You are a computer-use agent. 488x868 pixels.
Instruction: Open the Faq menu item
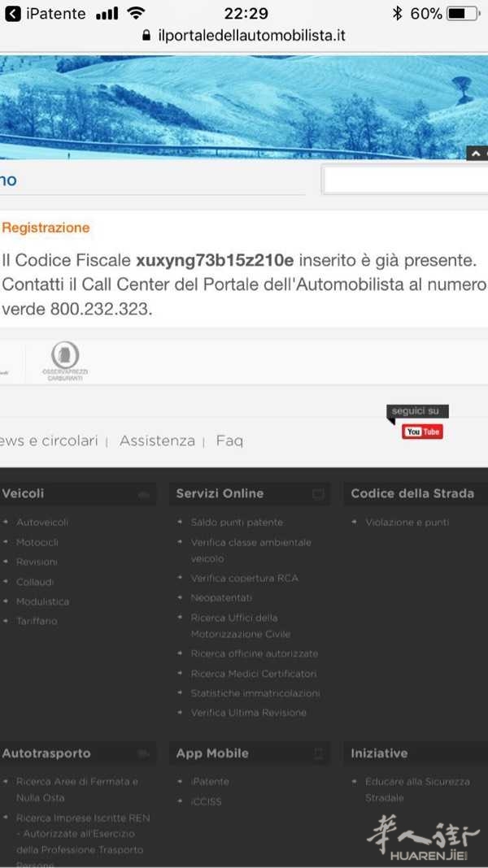[229, 441]
